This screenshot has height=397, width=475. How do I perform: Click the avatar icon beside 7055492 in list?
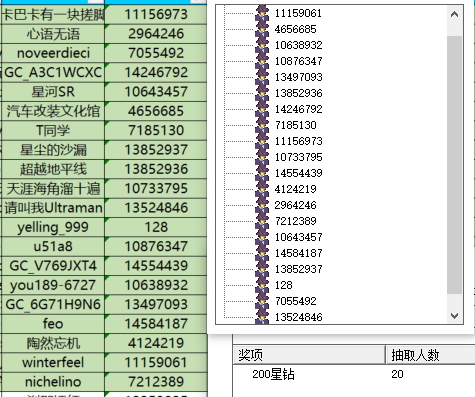[262, 301]
